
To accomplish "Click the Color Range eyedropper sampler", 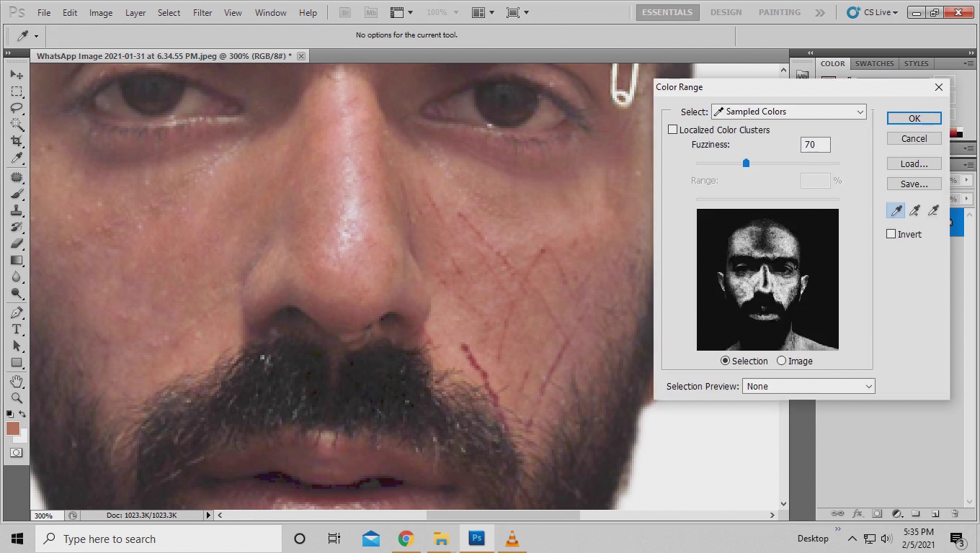I will (896, 210).
